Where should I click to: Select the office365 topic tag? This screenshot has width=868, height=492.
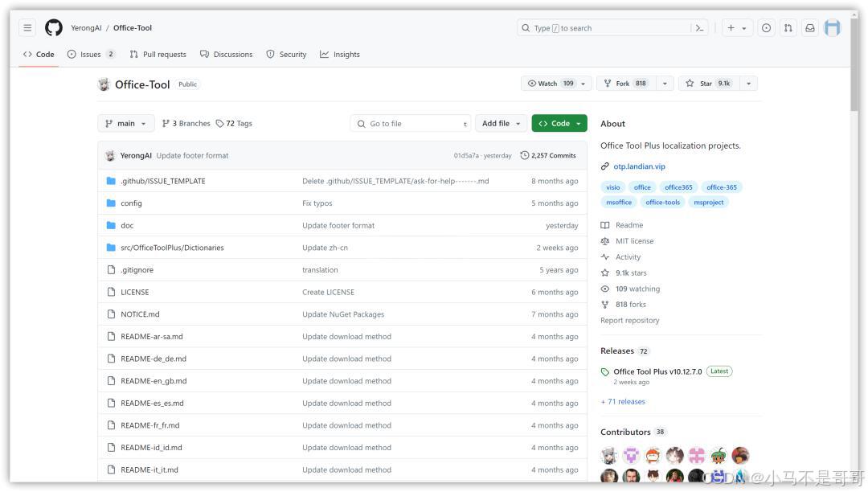coord(678,187)
